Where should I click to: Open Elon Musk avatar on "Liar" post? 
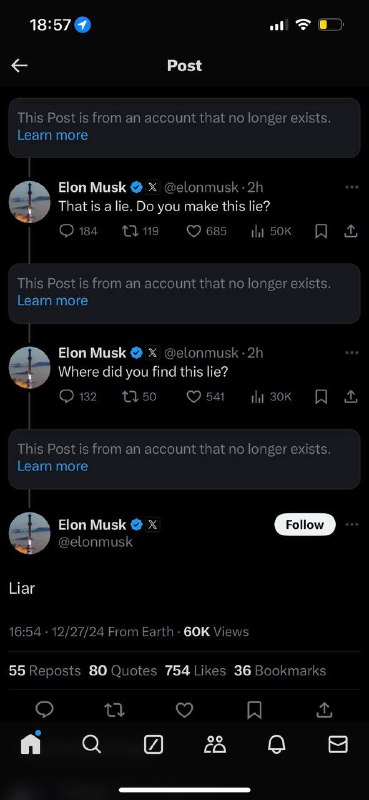point(30,533)
